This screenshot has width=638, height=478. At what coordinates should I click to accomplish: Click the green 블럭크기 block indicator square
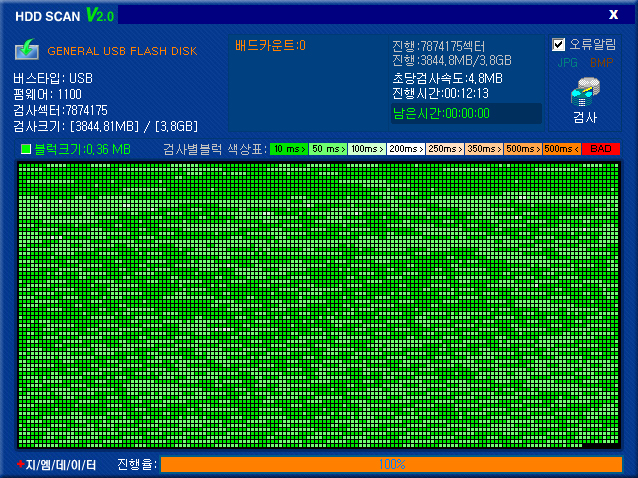(26, 149)
